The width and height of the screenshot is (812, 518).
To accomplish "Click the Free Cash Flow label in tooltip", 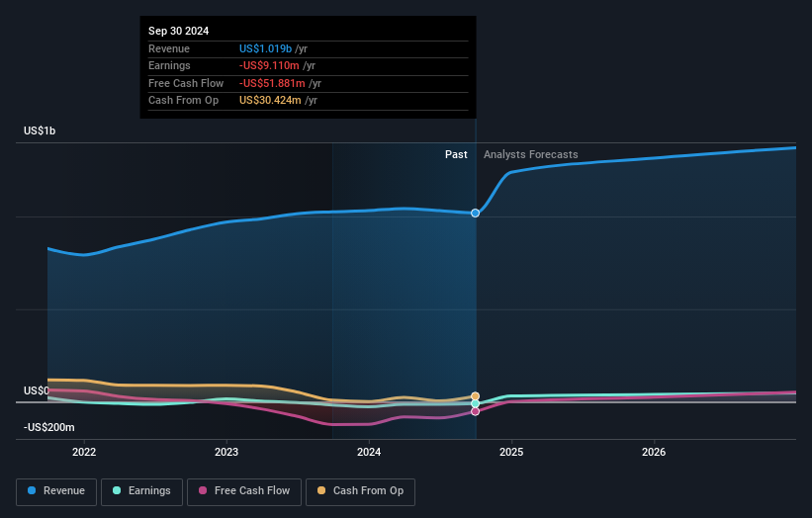I will [x=186, y=83].
